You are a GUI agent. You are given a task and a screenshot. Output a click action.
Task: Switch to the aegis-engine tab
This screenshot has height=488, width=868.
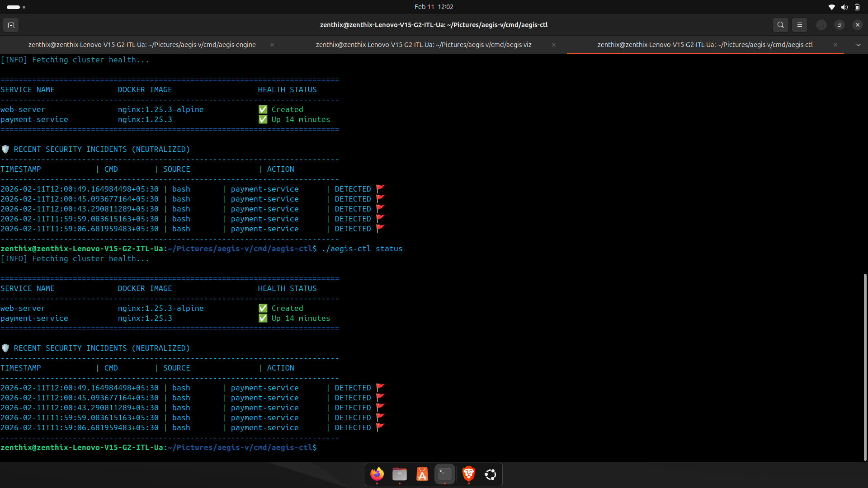[142, 45]
